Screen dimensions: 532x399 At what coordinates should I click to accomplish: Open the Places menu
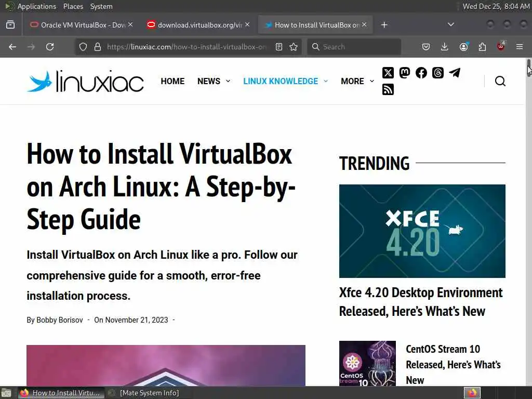[73, 6]
